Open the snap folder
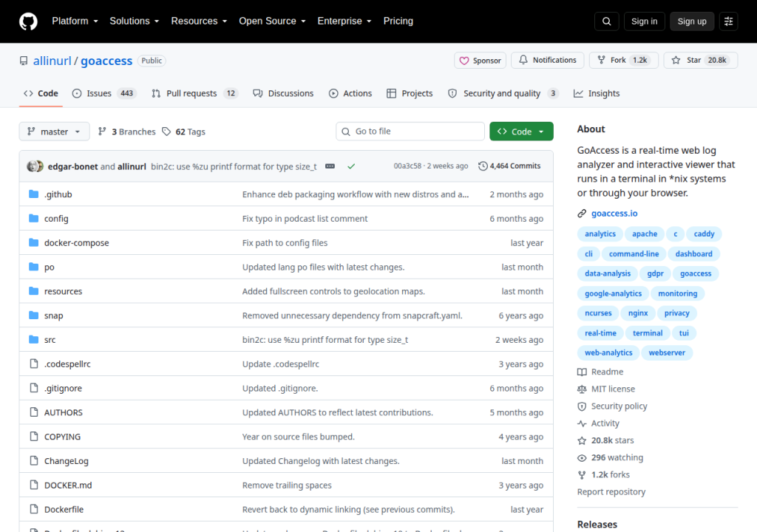 click(x=53, y=316)
